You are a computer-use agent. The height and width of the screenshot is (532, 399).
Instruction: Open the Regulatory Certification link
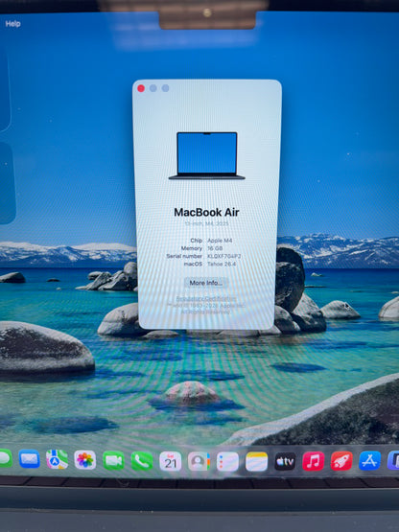(206, 298)
